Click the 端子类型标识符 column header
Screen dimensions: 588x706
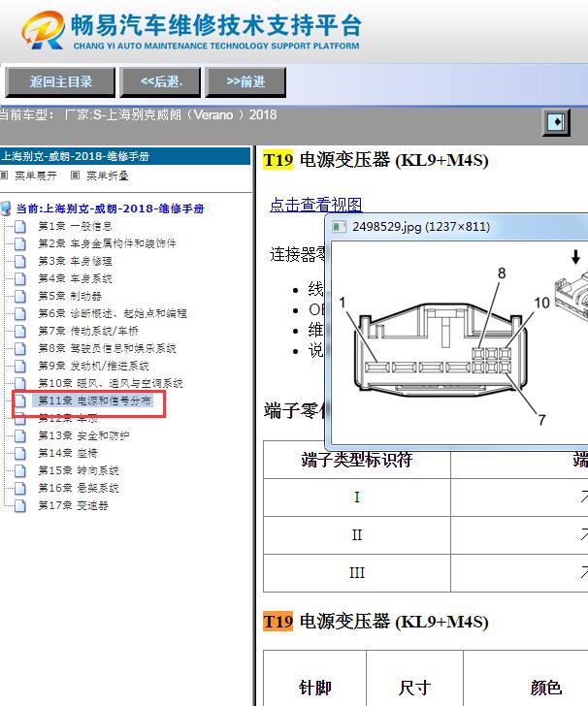(x=357, y=460)
